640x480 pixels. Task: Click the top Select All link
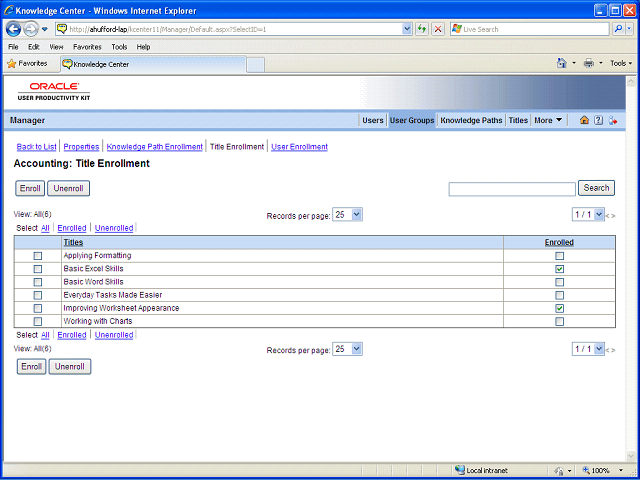[x=45, y=228]
